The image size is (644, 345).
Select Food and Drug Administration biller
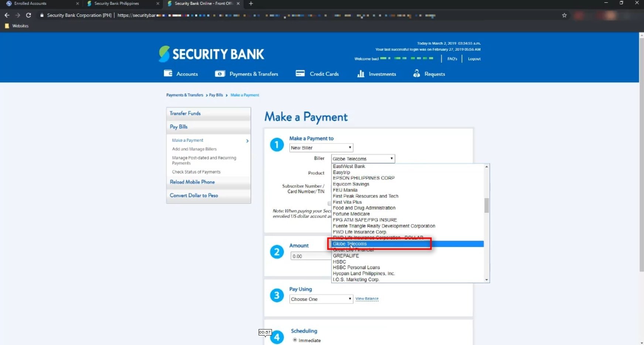pos(408,208)
